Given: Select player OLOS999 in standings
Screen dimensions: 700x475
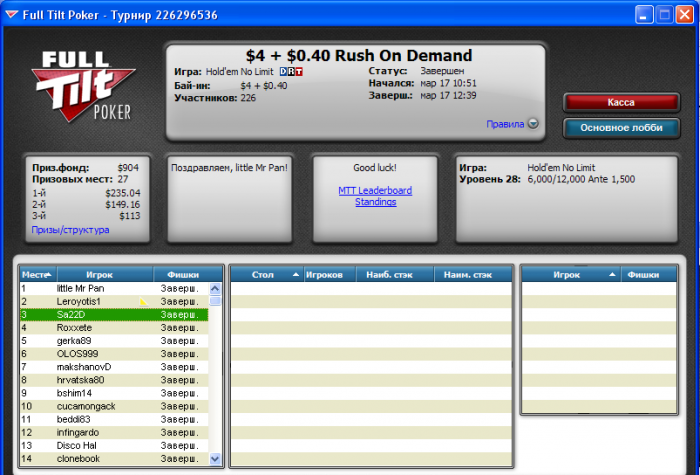Looking at the screenshot, I should [x=114, y=354].
